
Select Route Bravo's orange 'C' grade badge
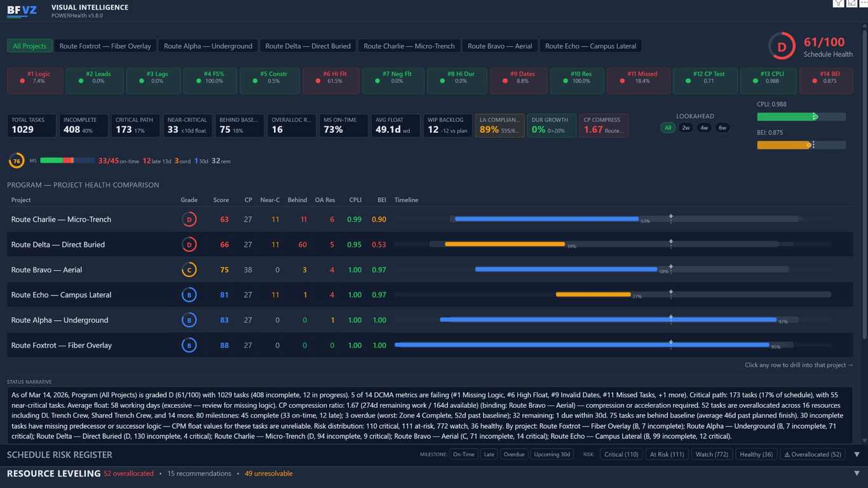tap(189, 269)
